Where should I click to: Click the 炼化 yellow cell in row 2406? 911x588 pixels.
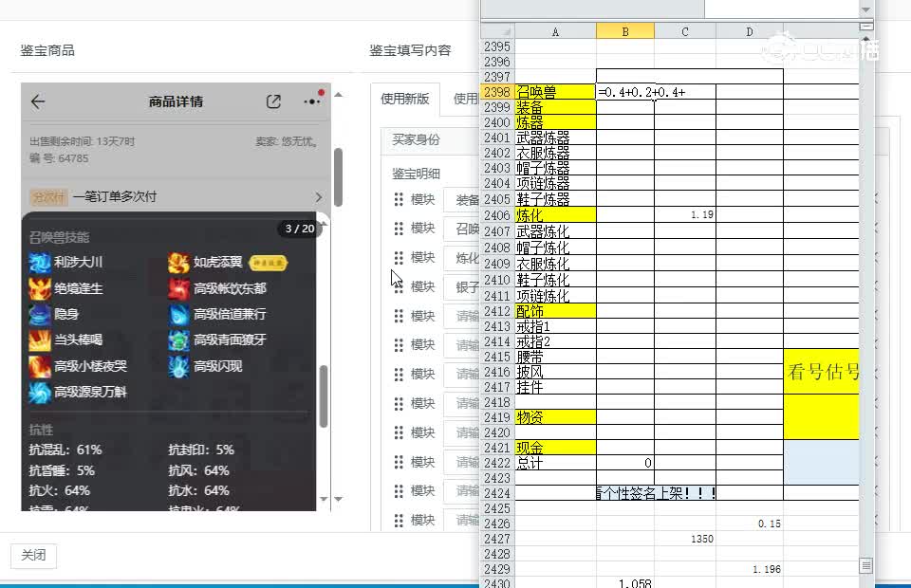[555, 214]
